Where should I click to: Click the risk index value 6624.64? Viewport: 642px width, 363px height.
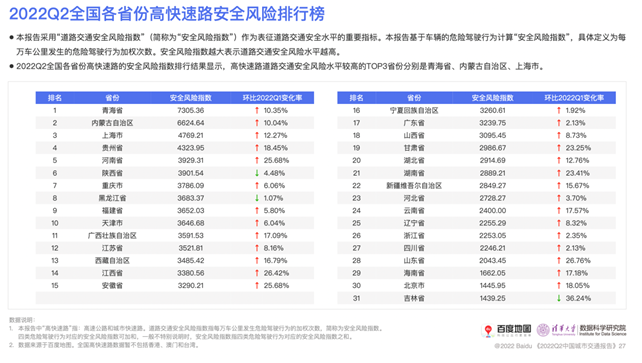[191, 123]
